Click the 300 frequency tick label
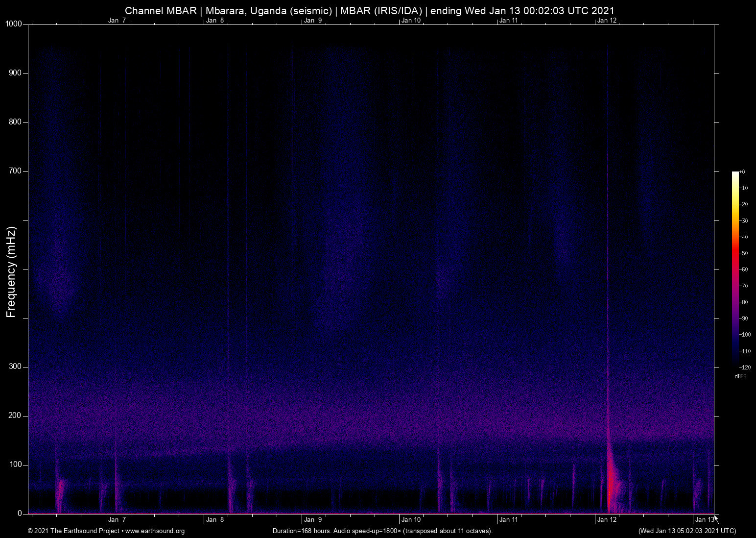This screenshot has width=756, height=538. 16,366
